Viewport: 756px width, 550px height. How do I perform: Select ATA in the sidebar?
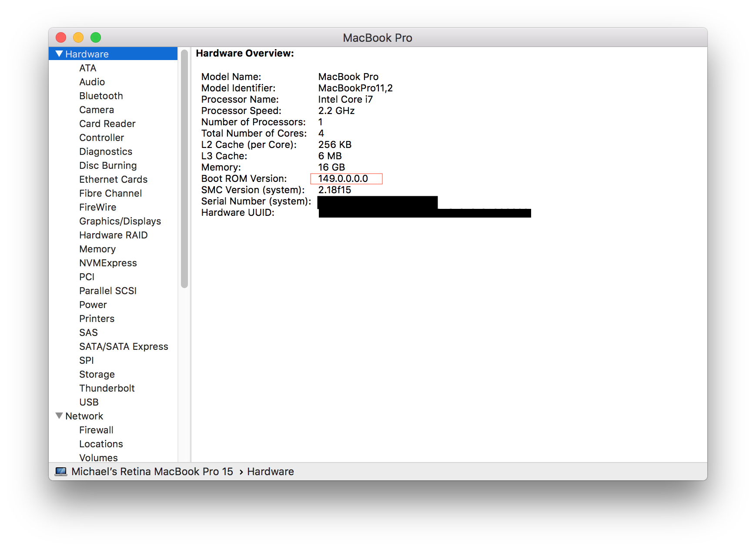pyautogui.click(x=88, y=68)
